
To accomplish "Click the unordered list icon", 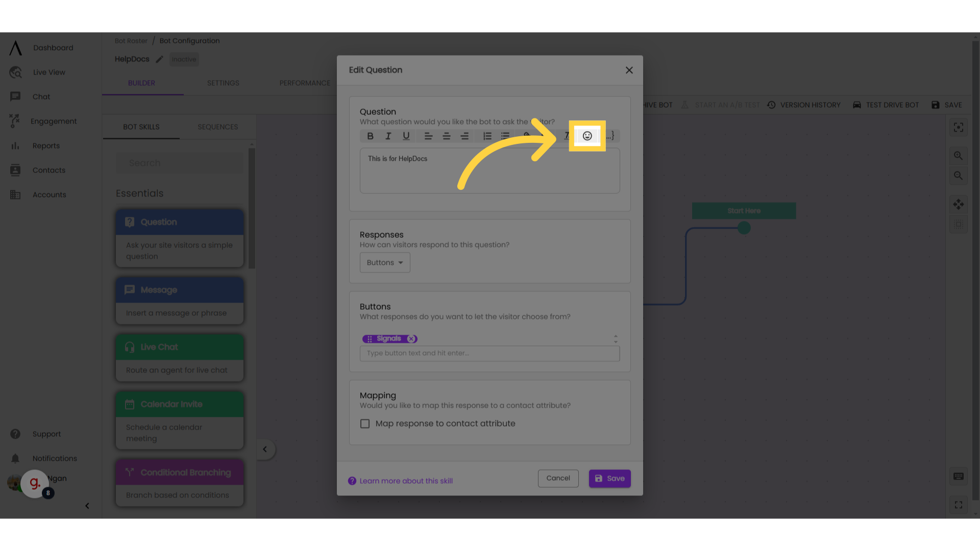I will 505,136.
